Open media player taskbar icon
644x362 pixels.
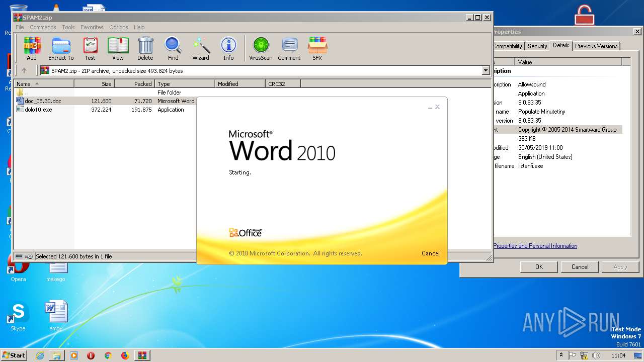(x=74, y=355)
